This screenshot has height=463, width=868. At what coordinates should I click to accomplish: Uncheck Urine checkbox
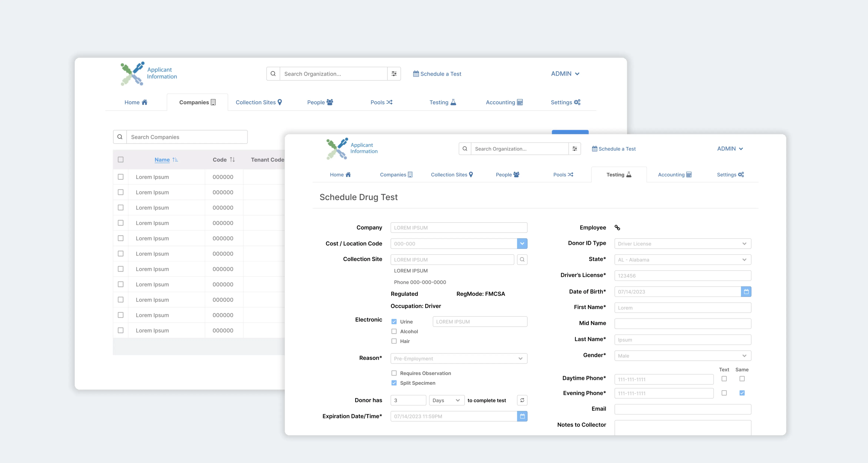[394, 322]
